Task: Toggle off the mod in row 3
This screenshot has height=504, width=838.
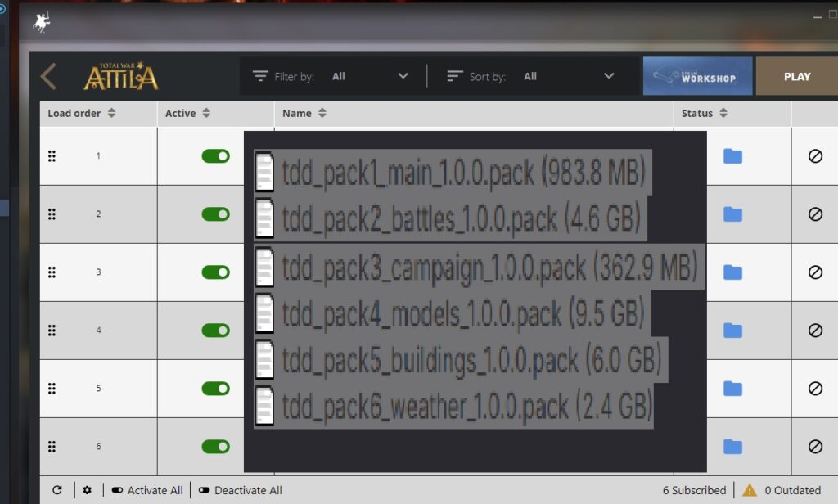Action: 215,272
